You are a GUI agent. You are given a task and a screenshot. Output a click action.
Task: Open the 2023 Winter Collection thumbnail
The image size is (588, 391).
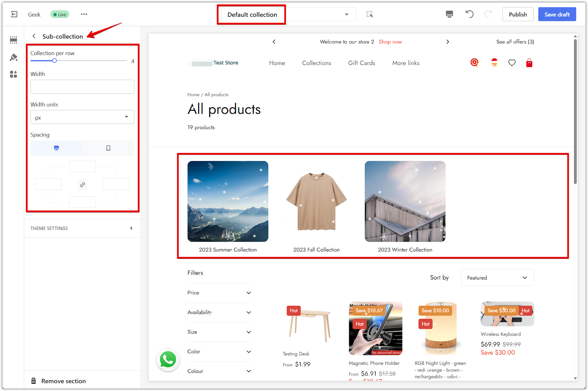pos(405,201)
